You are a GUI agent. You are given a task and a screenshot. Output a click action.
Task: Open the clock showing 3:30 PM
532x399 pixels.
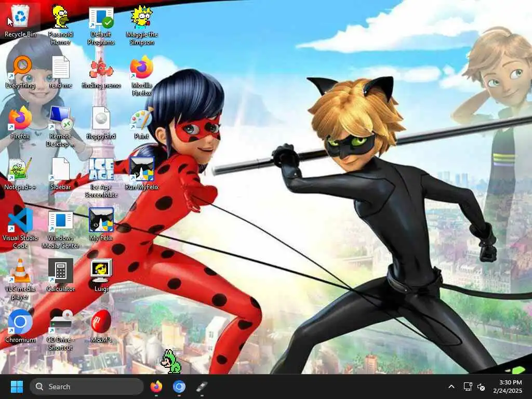[508, 387]
